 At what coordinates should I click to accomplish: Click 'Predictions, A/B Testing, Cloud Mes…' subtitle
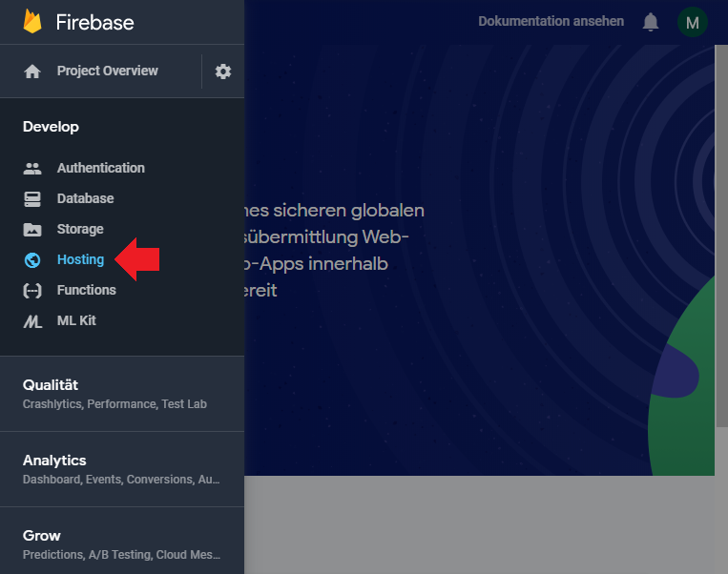point(121,555)
